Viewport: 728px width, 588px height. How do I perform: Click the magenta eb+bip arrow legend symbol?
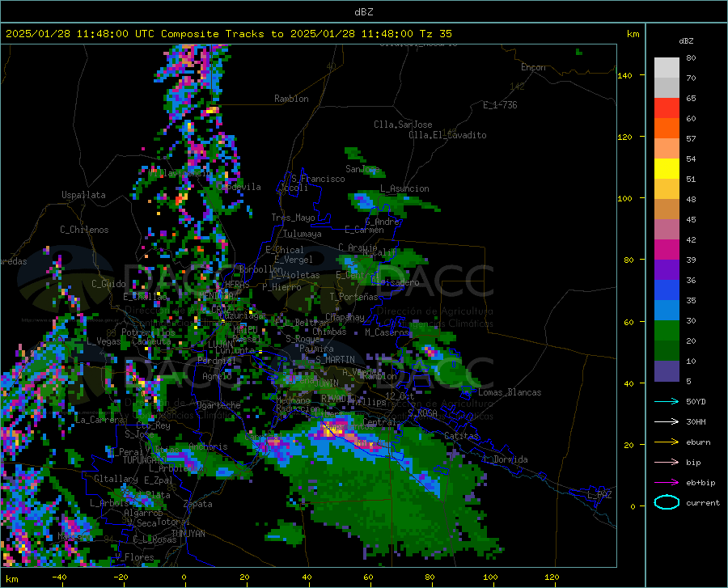pyautogui.click(x=667, y=483)
